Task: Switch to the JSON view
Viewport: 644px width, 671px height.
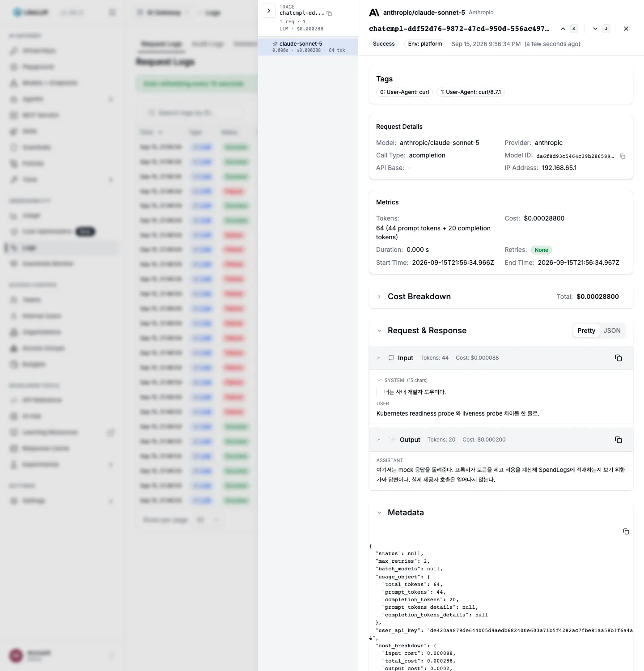Action: click(x=612, y=331)
